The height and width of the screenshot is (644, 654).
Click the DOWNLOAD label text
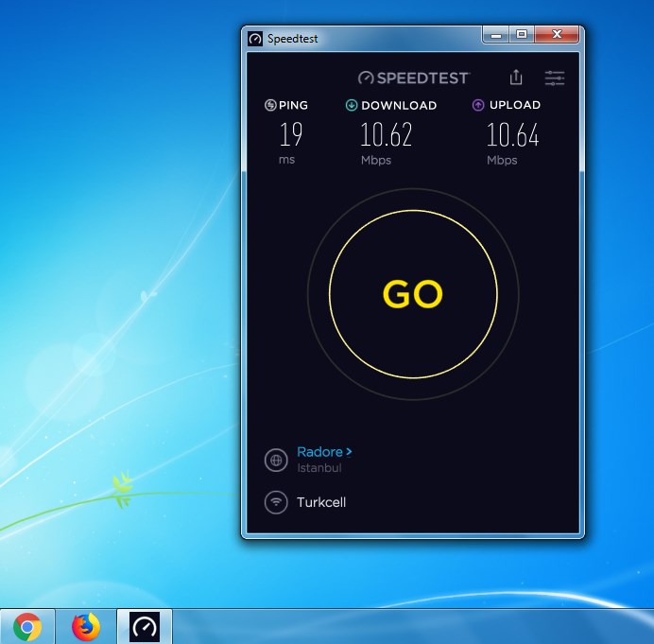(x=399, y=105)
